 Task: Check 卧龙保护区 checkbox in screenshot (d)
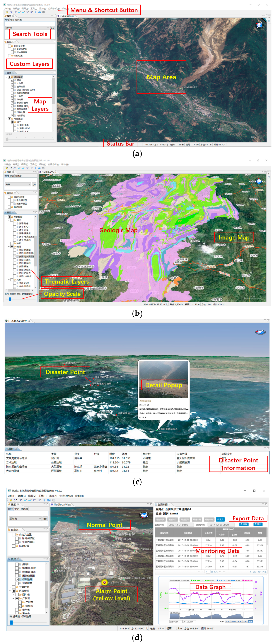coord(17,538)
